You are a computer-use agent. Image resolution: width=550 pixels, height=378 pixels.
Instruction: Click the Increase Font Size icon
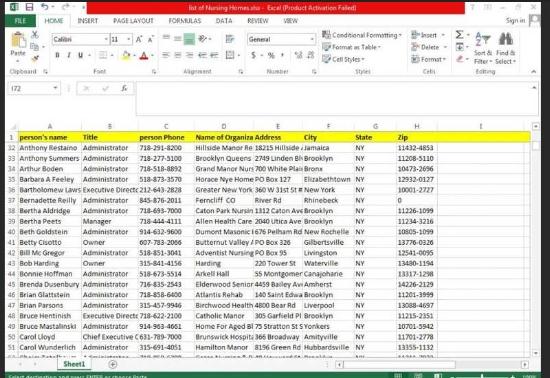[139, 39]
